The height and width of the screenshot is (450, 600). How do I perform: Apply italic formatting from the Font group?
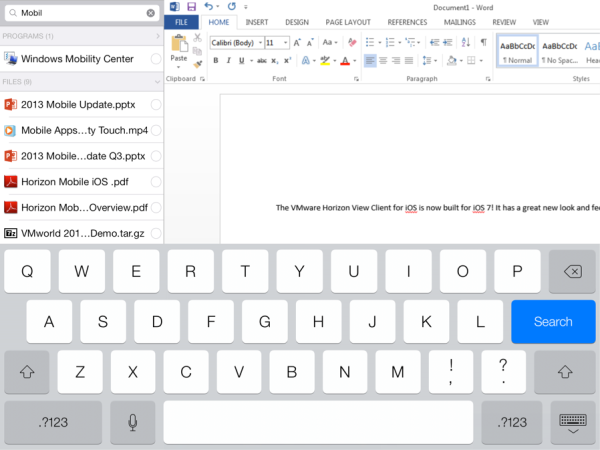pos(228,61)
